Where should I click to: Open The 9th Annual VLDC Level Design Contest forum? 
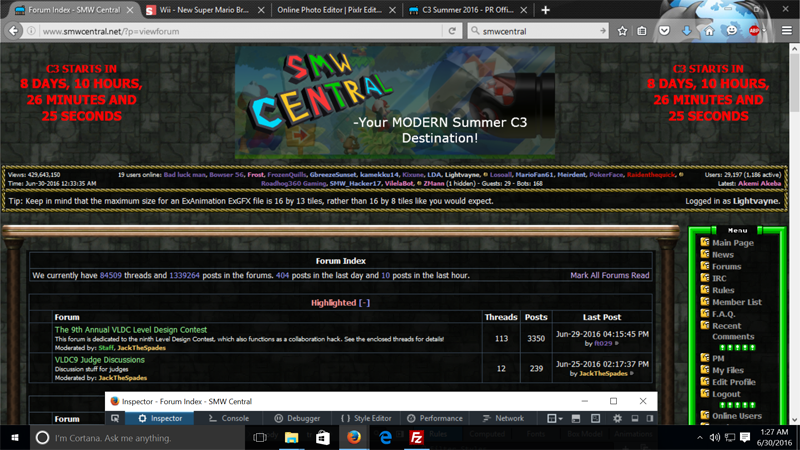point(131,330)
